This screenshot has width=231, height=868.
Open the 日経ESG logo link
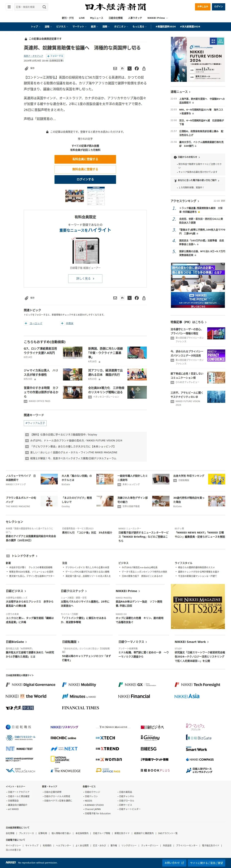coord(148,748)
